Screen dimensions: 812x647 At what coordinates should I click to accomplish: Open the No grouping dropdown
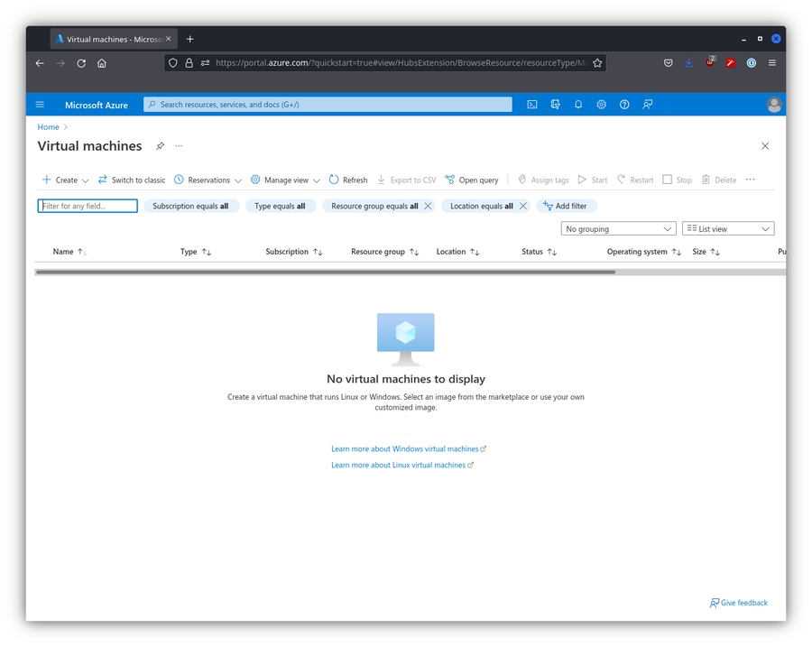(618, 229)
